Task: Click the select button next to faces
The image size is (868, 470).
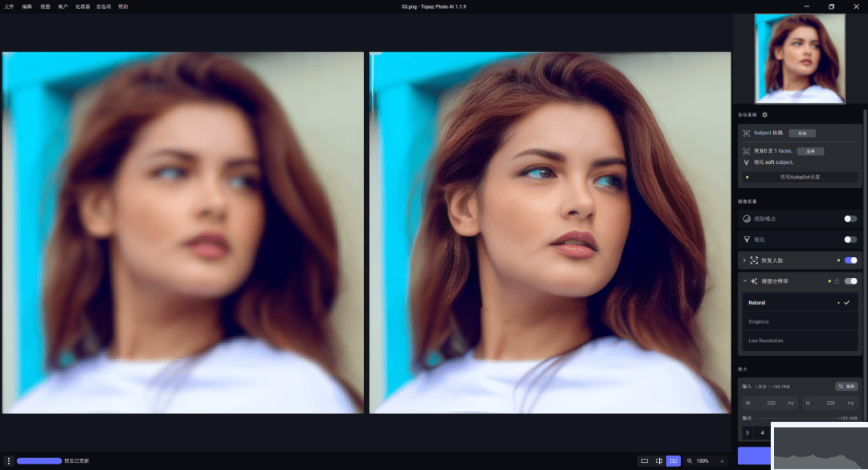Action: [810, 151]
